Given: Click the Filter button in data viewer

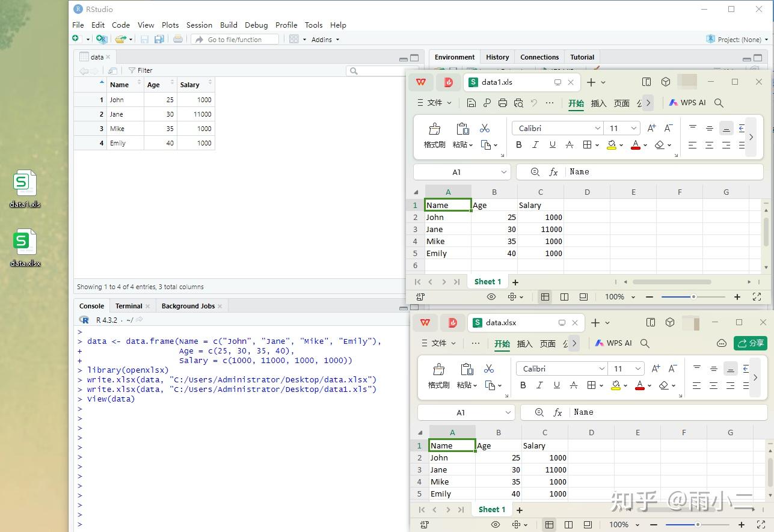Looking at the screenshot, I should [141, 70].
